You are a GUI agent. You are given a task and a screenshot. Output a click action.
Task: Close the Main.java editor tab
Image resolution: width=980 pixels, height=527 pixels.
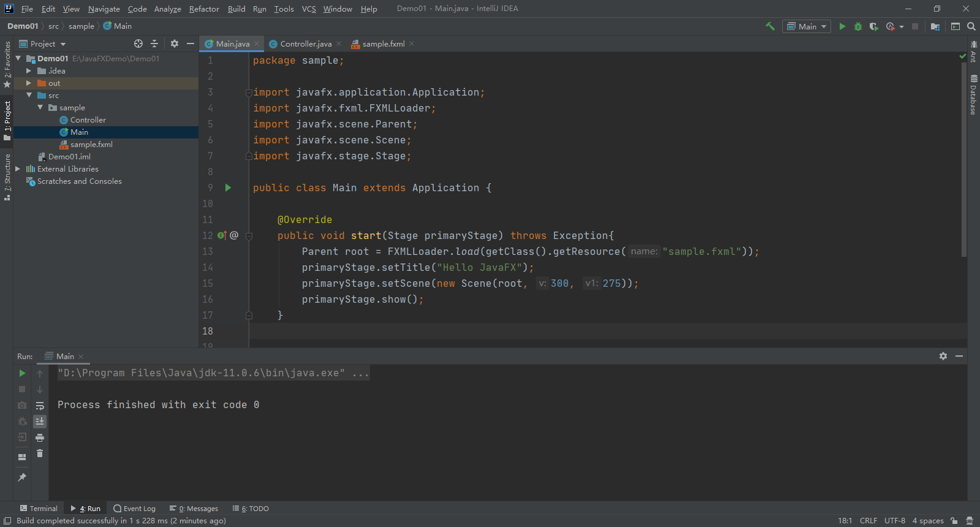point(257,44)
